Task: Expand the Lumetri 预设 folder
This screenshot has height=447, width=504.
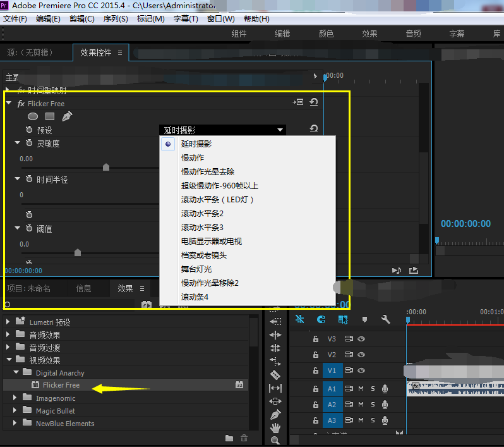Action: coord(8,321)
